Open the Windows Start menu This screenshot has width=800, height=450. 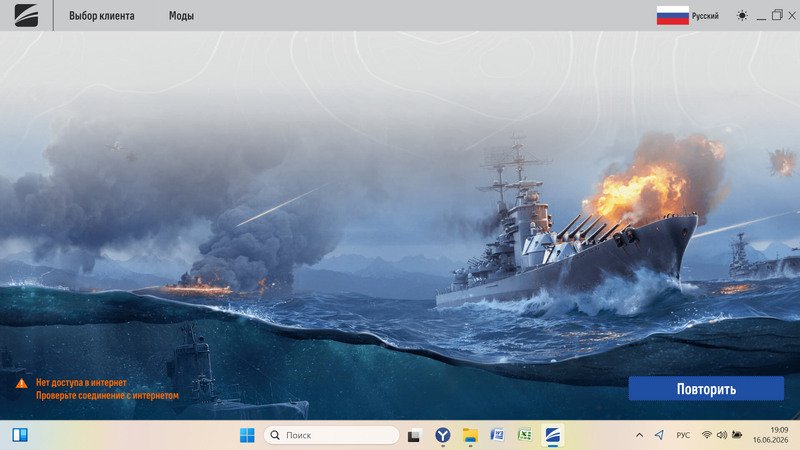point(247,435)
